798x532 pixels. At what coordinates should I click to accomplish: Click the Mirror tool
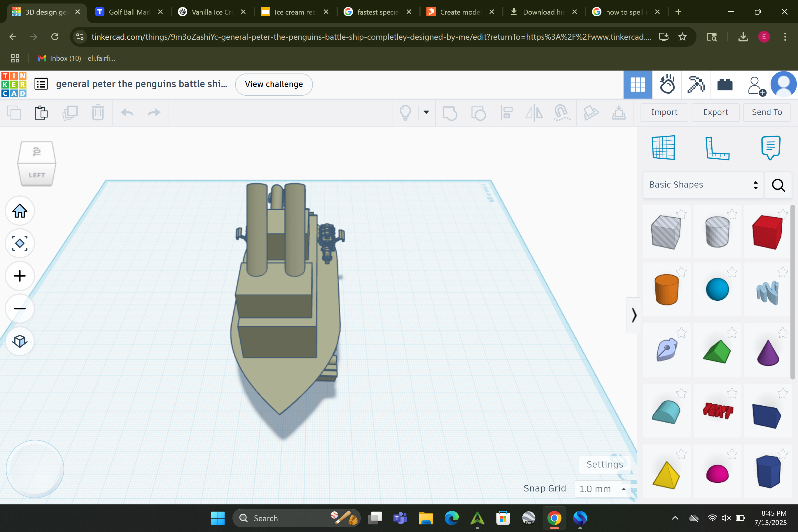[x=534, y=113]
